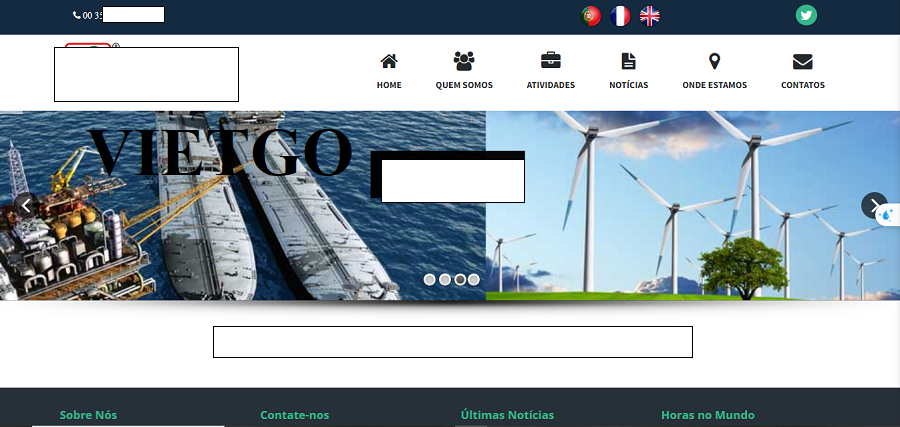Image resolution: width=900 pixels, height=427 pixels.
Task: Click the Horas no Mundo footer heading
Action: [708, 415]
